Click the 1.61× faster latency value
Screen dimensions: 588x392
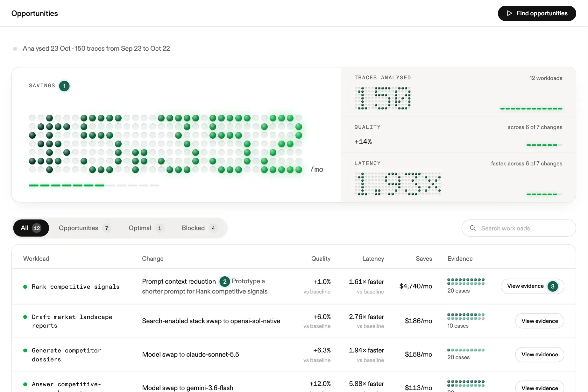[x=366, y=282]
